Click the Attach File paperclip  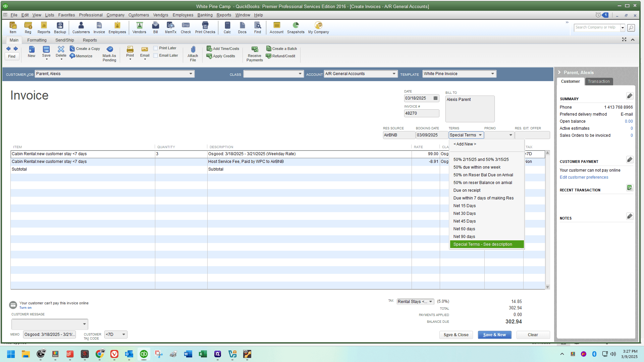point(193,54)
